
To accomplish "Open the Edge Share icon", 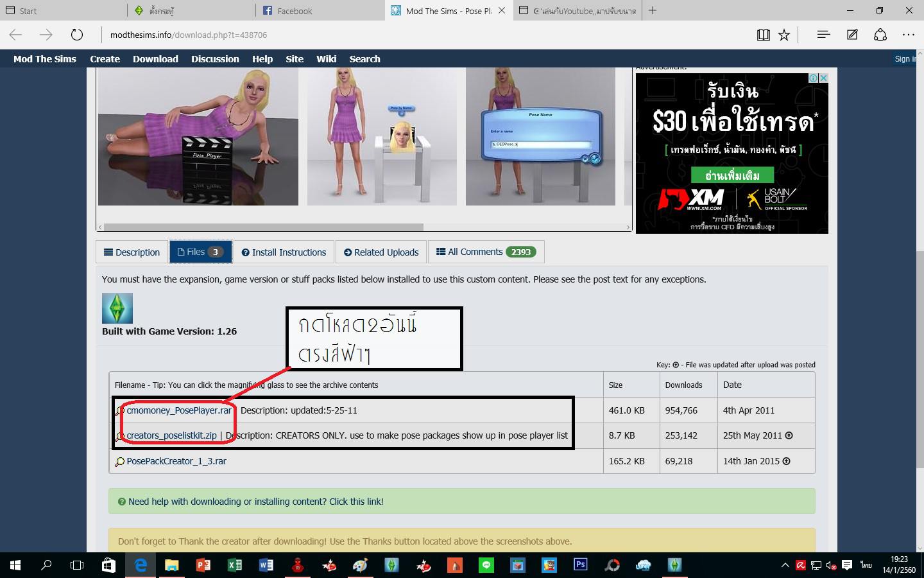I will coord(880,35).
